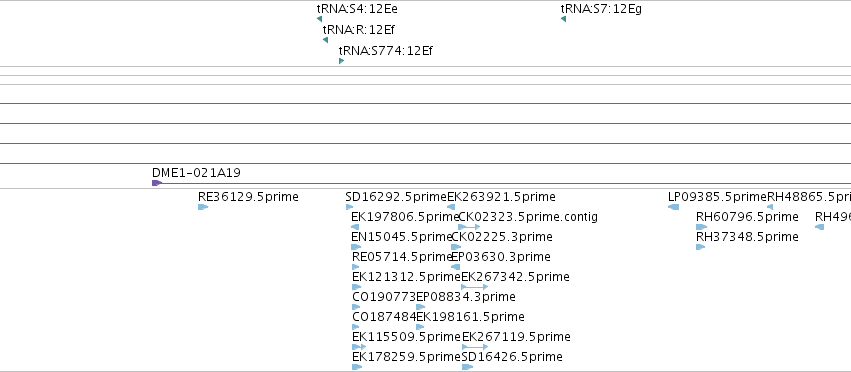Image resolution: width=851 pixels, height=372 pixels.
Task: Click the LP09385.5prime label
Action: (717, 197)
